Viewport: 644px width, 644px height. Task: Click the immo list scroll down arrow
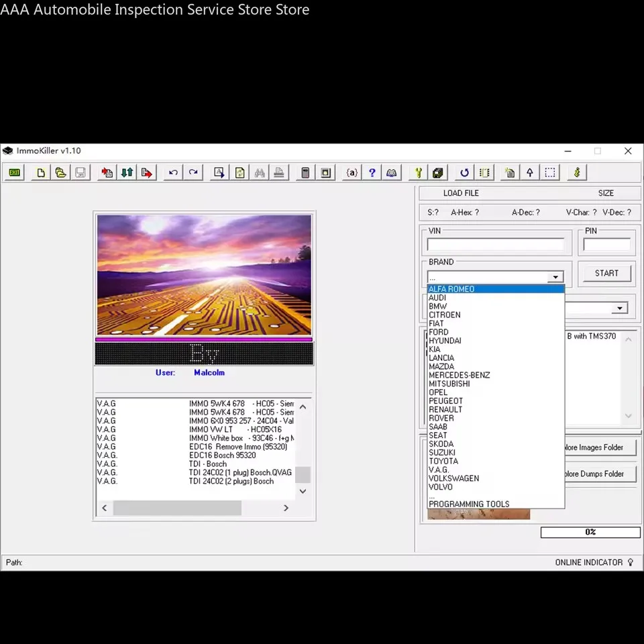click(x=303, y=491)
